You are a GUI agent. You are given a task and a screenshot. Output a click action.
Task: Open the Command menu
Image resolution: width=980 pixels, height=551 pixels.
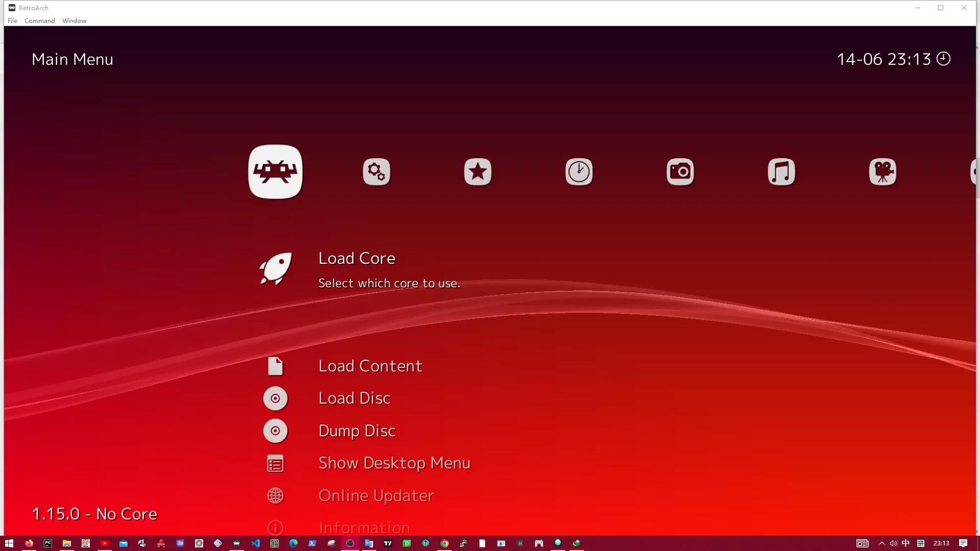coord(39,21)
